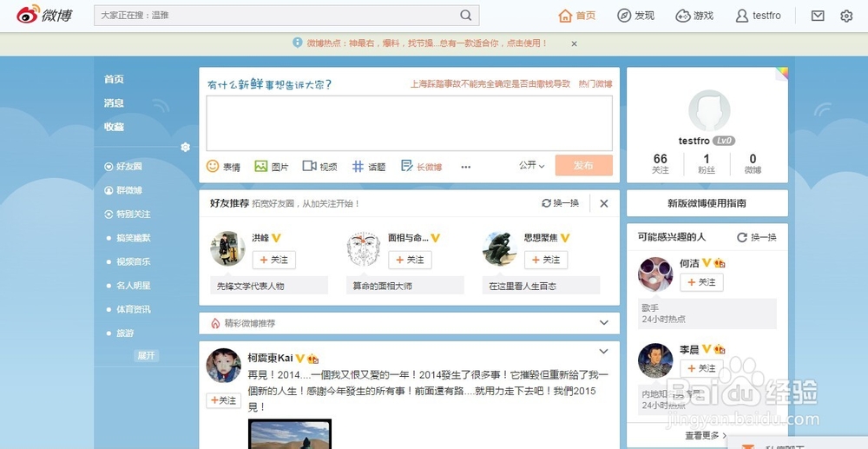
Task: Go to 首页 in left sidebar
Action: (114, 79)
